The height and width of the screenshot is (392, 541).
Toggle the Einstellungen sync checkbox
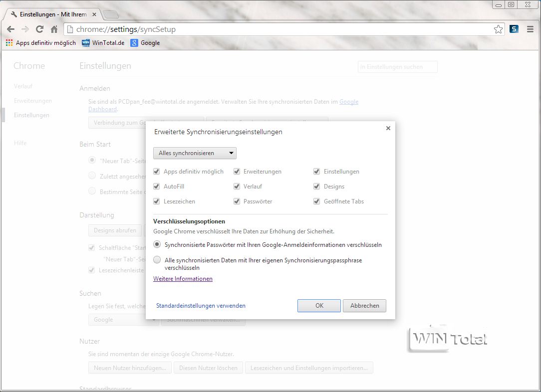317,172
